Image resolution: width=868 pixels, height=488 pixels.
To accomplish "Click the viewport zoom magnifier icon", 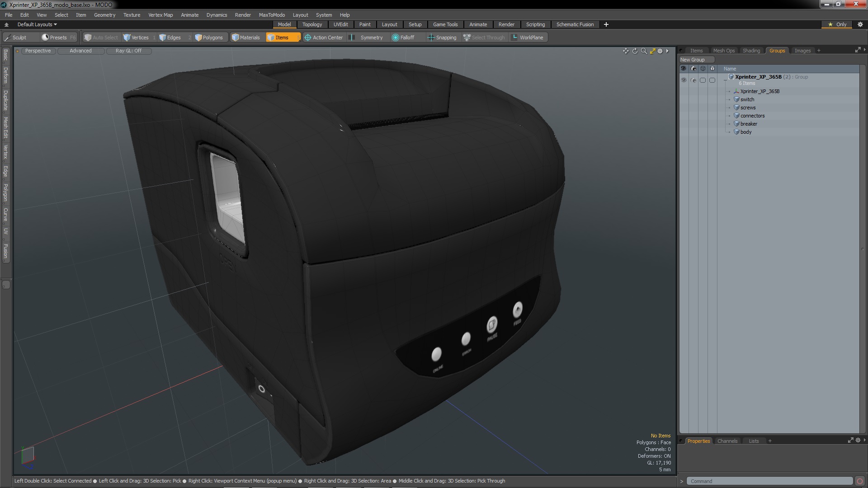I will click(x=644, y=51).
